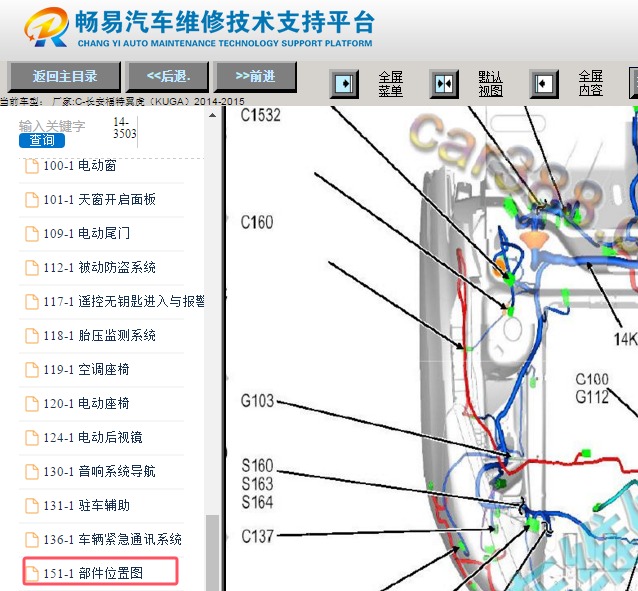Focus the 输入关键字 search field
Image resolution: width=638 pixels, height=591 pixels.
pos(52,126)
